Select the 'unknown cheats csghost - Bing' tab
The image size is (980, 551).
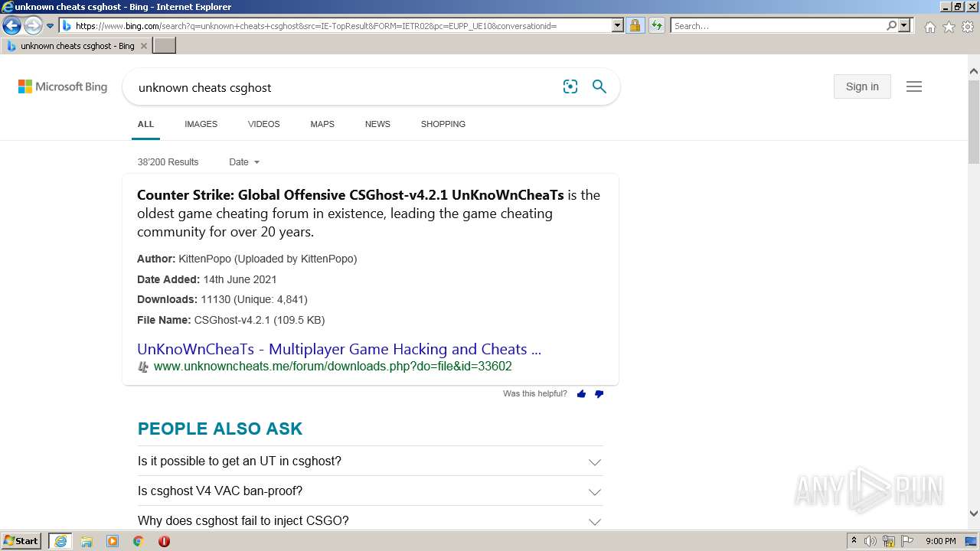[x=77, y=46]
